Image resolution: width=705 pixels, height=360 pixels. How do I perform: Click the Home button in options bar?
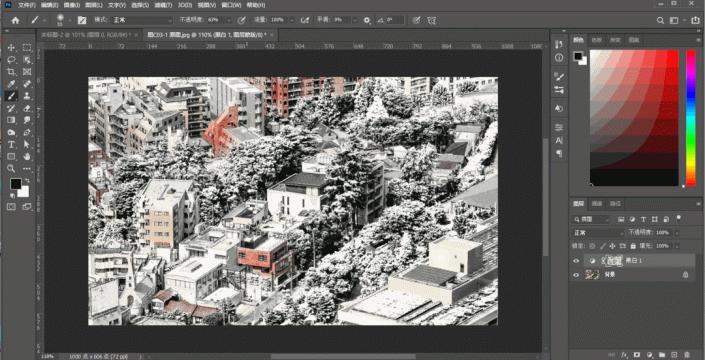click(15, 20)
